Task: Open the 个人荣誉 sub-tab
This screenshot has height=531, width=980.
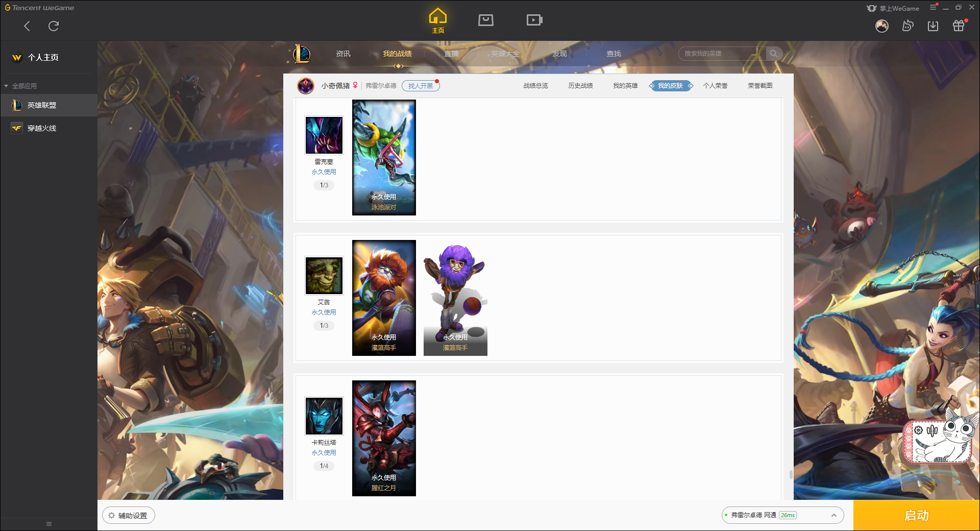Action: (x=715, y=86)
